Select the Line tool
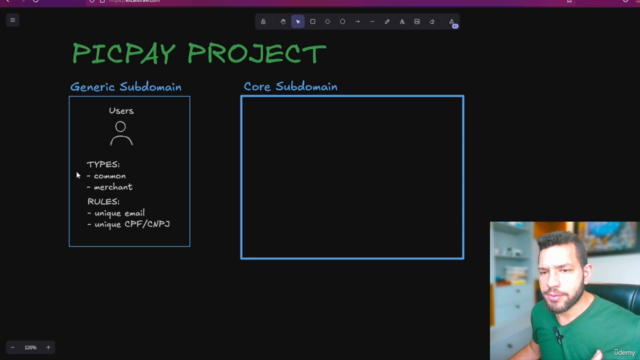 click(372, 22)
